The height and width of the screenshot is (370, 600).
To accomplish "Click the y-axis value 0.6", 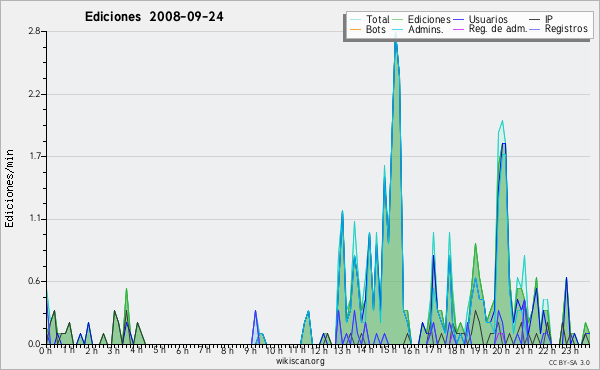I will (x=34, y=282).
